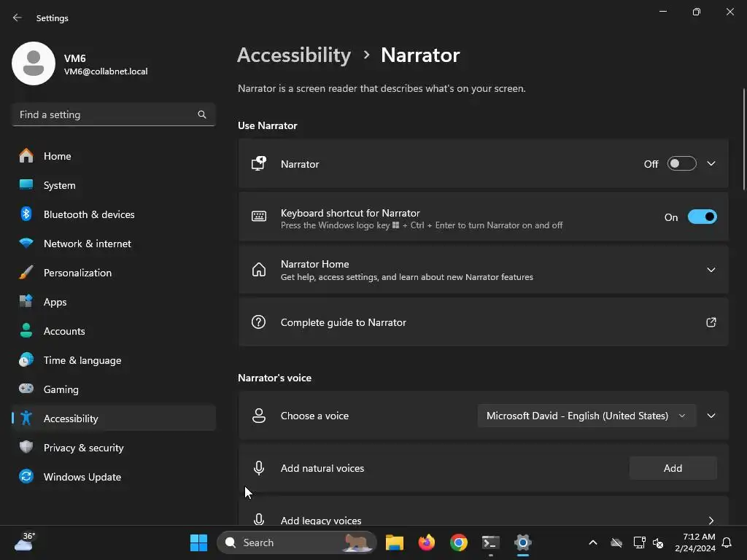Click the Settings gear in the taskbar
This screenshot has width=747, height=560.
[522, 542]
